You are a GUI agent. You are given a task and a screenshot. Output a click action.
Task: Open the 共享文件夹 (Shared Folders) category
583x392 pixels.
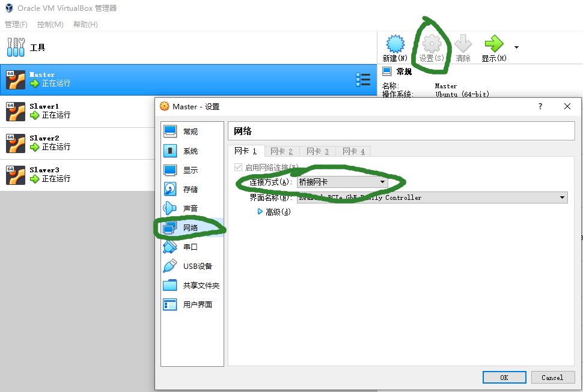(201, 286)
